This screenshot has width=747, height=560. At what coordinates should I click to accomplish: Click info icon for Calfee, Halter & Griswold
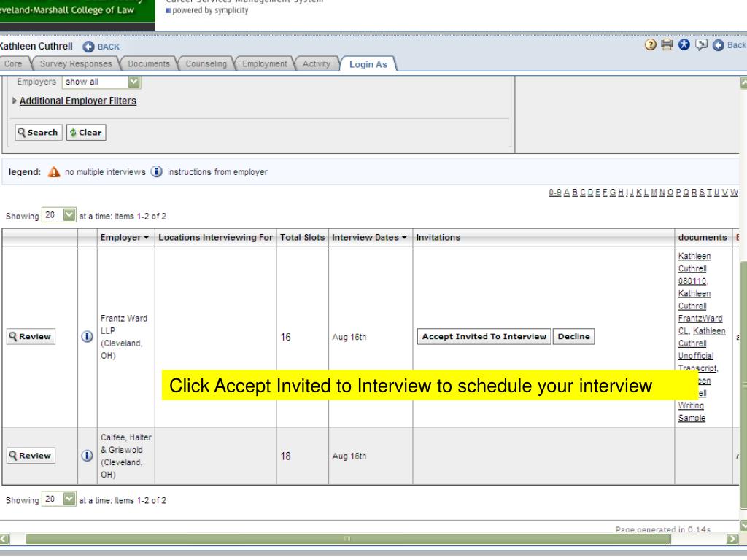point(88,456)
